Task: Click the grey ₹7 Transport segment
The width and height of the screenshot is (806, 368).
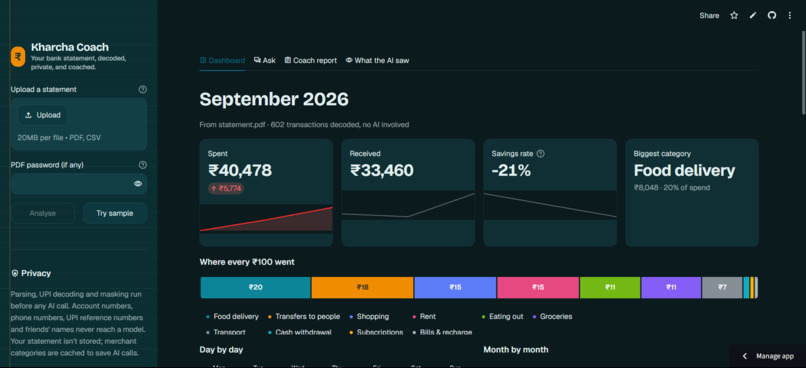Action: pyautogui.click(x=722, y=287)
